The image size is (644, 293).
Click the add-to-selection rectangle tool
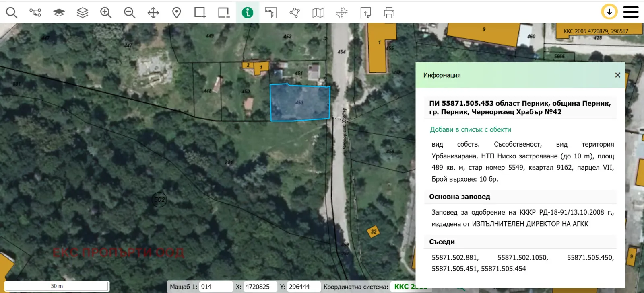[200, 12]
